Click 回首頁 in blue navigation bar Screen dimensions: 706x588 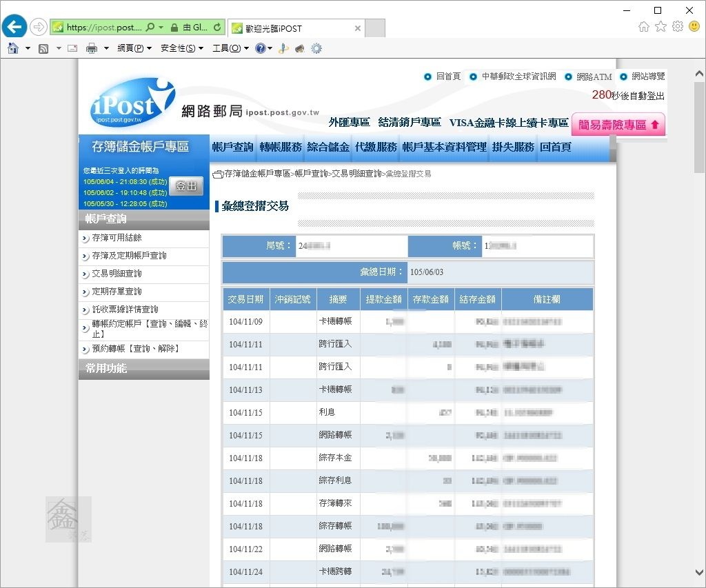[x=556, y=148]
